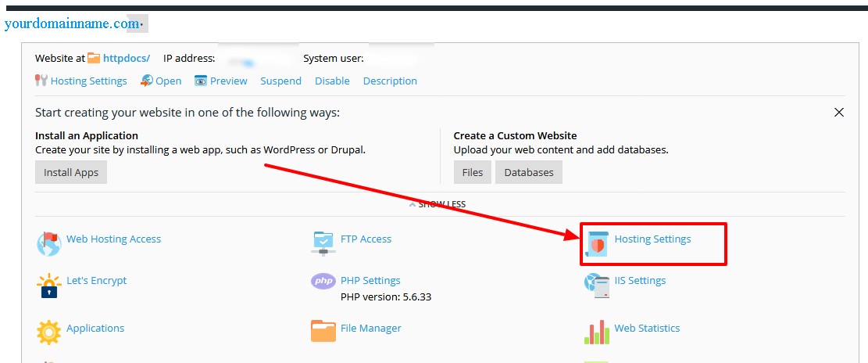Open the Databases button
The height and width of the screenshot is (363, 868).
529,172
